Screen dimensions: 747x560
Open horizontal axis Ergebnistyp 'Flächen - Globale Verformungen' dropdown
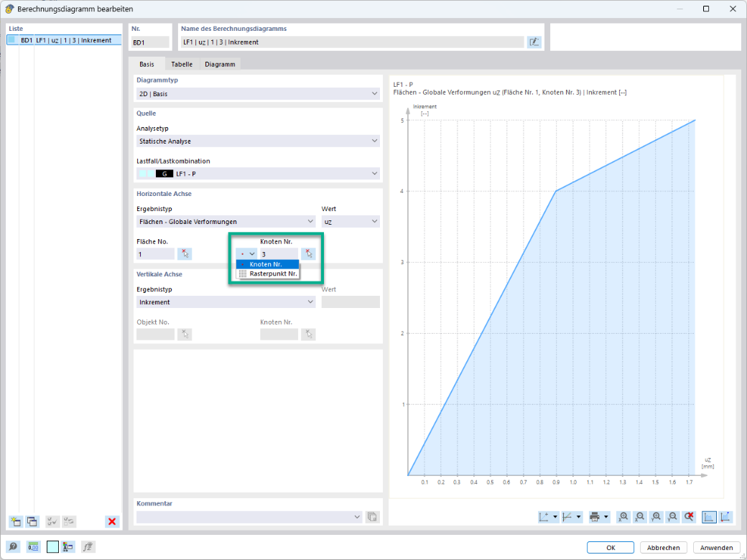point(226,221)
